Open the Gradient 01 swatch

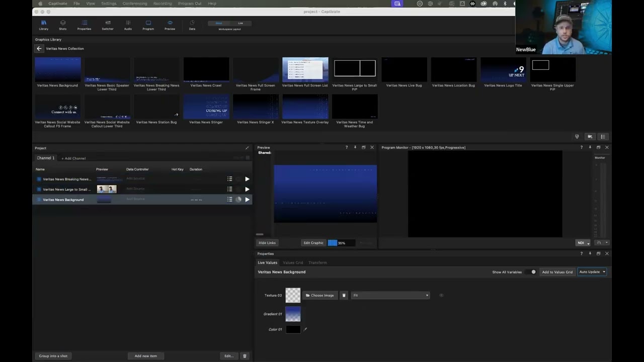(x=293, y=314)
